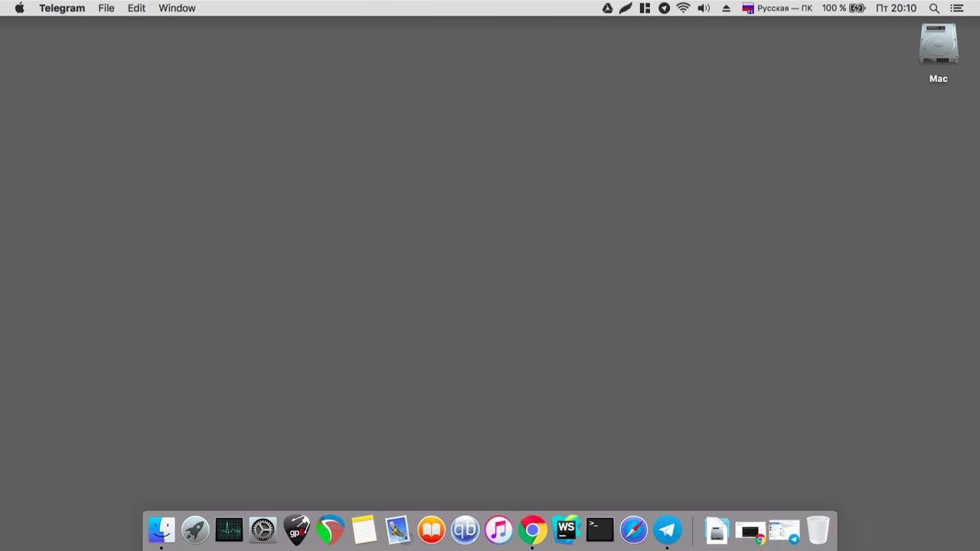The image size is (980, 551).
Task: Click the Пт 20:10 clock
Action: pyautogui.click(x=896, y=8)
